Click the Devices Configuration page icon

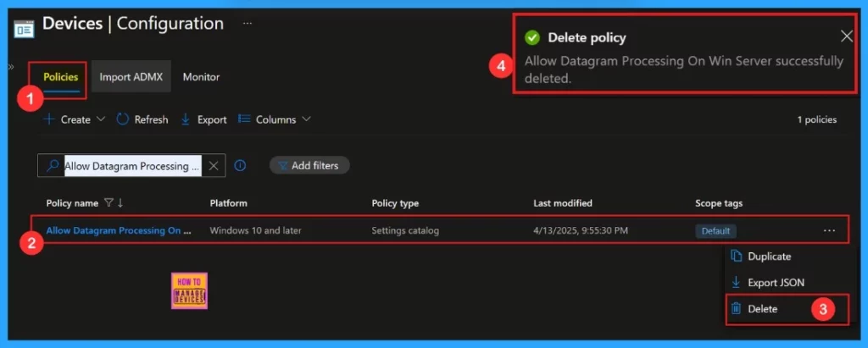(x=24, y=28)
